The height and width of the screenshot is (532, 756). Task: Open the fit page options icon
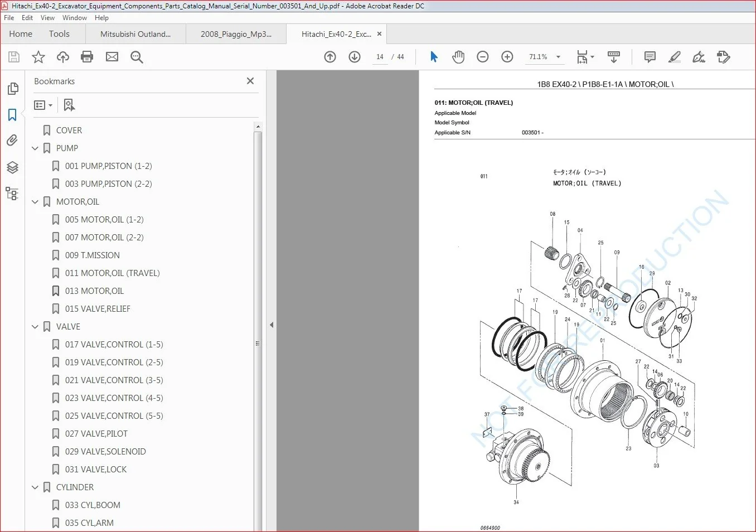click(585, 57)
